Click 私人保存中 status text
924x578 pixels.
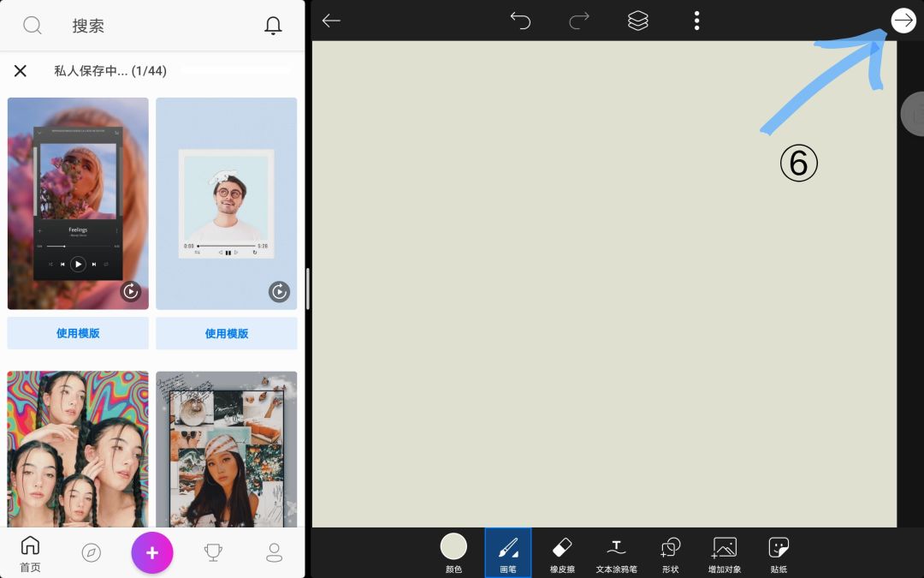(x=110, y=71)
